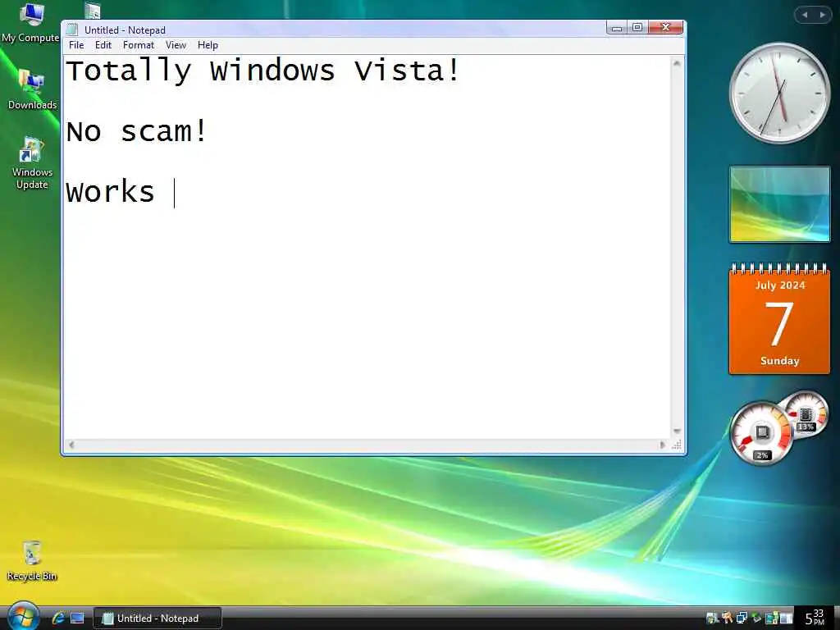Click the Notepad icon in the title bar
The width and height of the screenshot is (840, 630).
point(72,30)
